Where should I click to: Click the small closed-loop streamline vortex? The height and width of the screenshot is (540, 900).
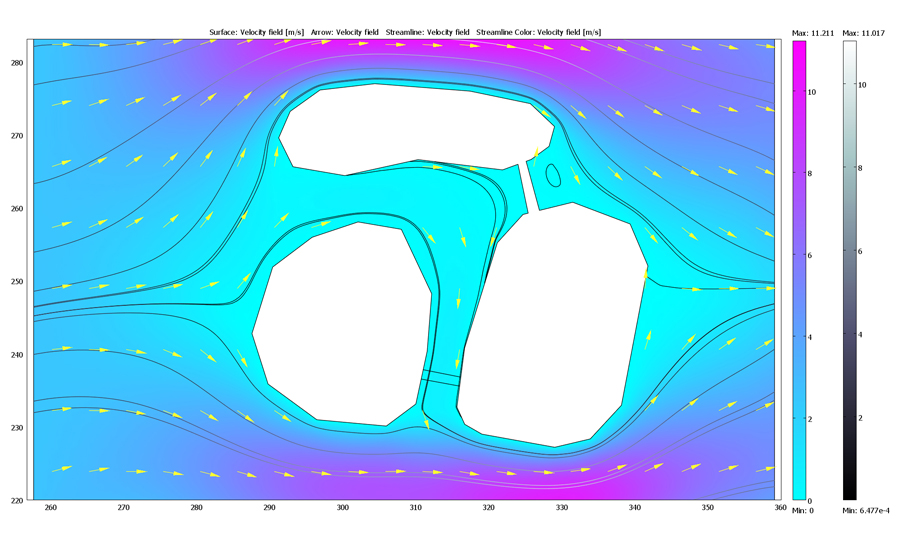(553, 175)
